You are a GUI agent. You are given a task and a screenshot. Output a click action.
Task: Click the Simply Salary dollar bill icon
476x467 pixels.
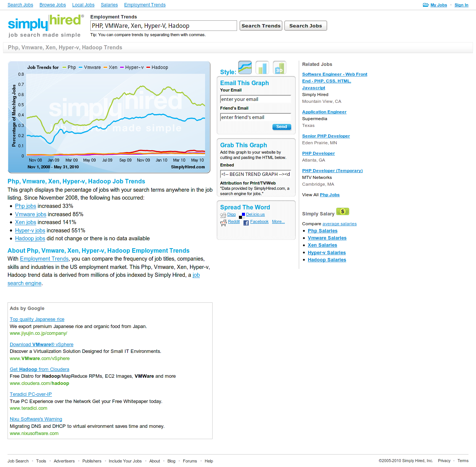click(x=342, y=212)
